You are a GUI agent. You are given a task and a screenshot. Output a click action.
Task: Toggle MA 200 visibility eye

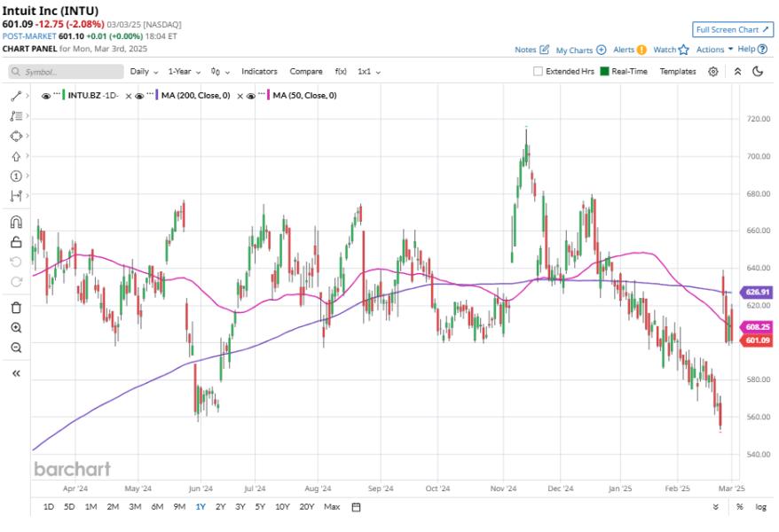pos(139,96)
